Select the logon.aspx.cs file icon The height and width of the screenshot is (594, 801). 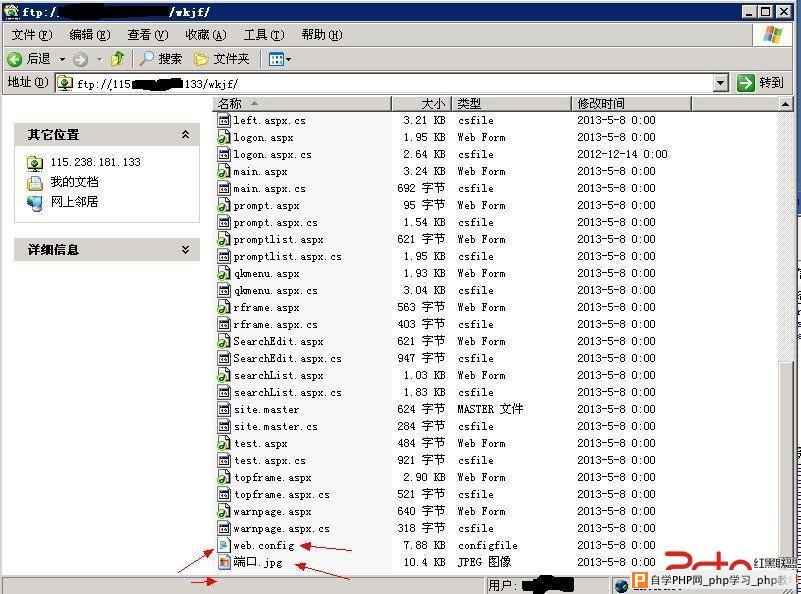pos(224,154)
